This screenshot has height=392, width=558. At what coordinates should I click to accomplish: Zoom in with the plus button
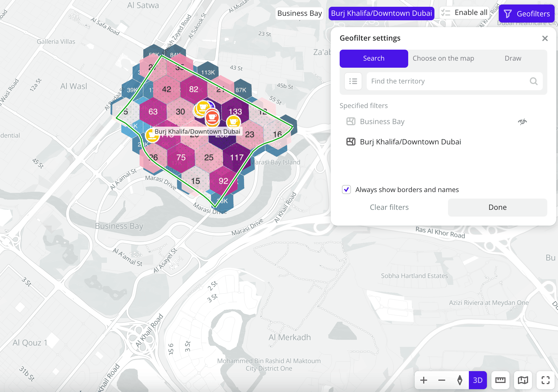(423, 380)
